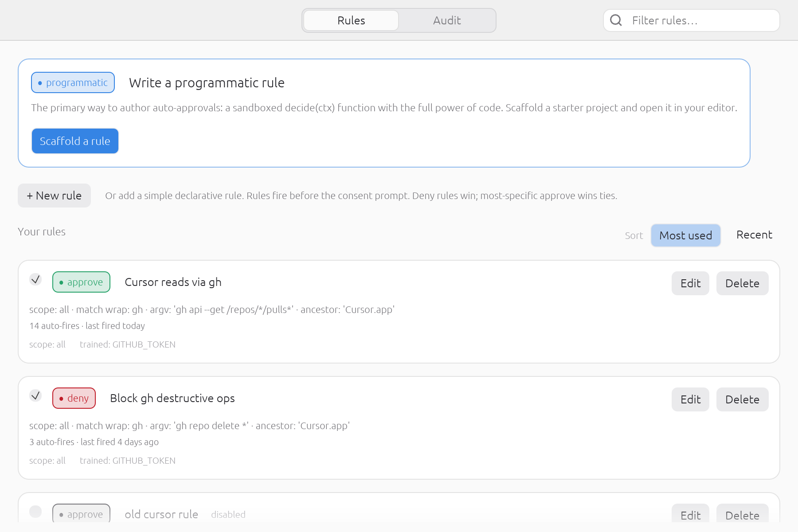Image resolution: width=798 pixels, height=532 pixels.
Task: Click the programmatic badge
Action: click(73, 82)
